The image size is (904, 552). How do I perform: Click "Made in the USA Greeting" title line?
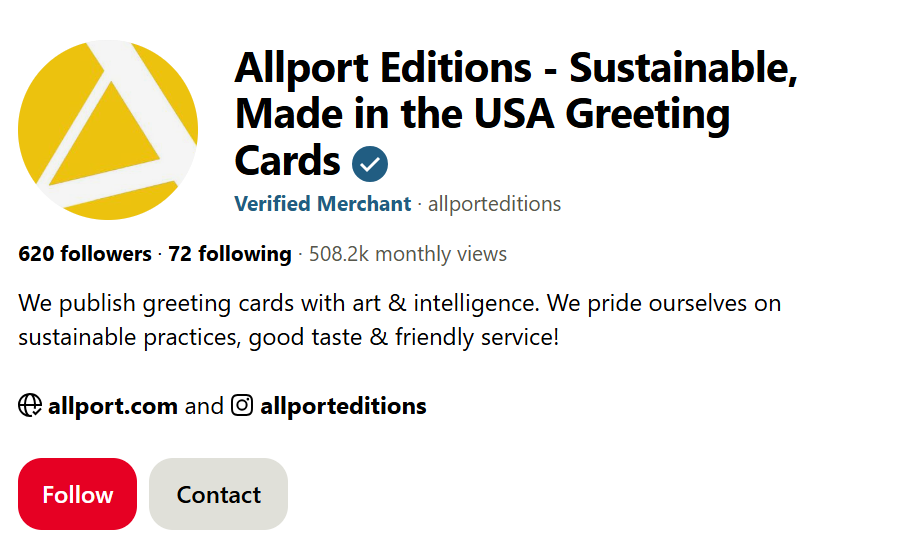coord(482,114)
